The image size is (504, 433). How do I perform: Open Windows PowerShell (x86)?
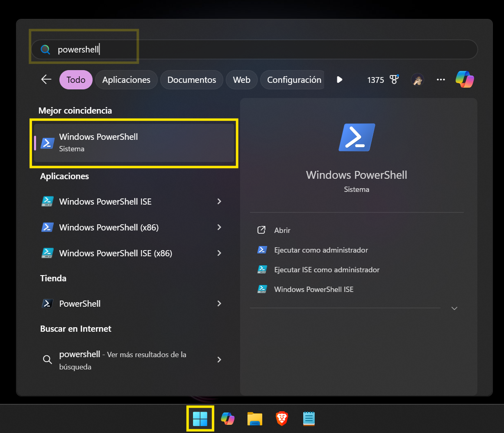pos(109,227)
